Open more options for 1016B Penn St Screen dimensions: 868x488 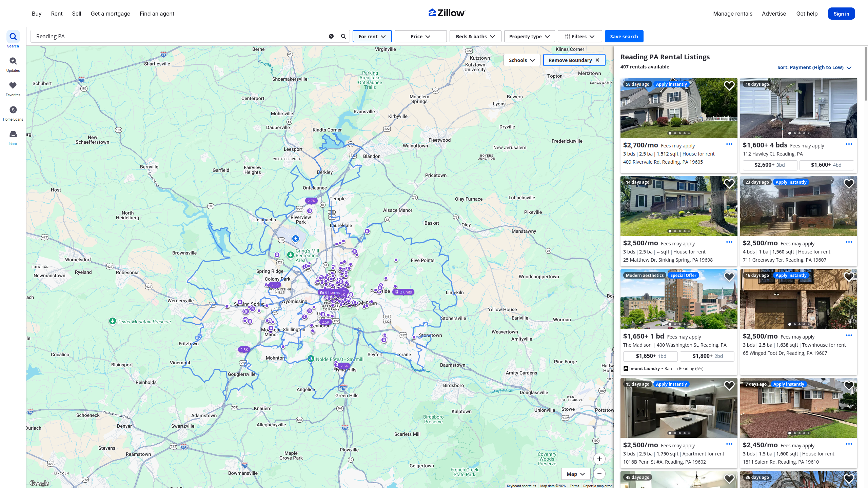pyautogui.click(x=729, y=444)
